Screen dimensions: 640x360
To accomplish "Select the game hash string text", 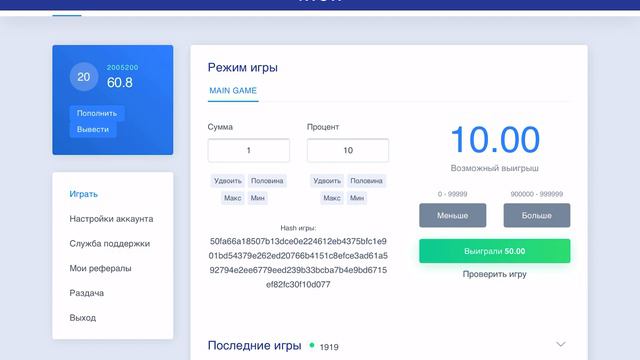I will pos(298,263).
